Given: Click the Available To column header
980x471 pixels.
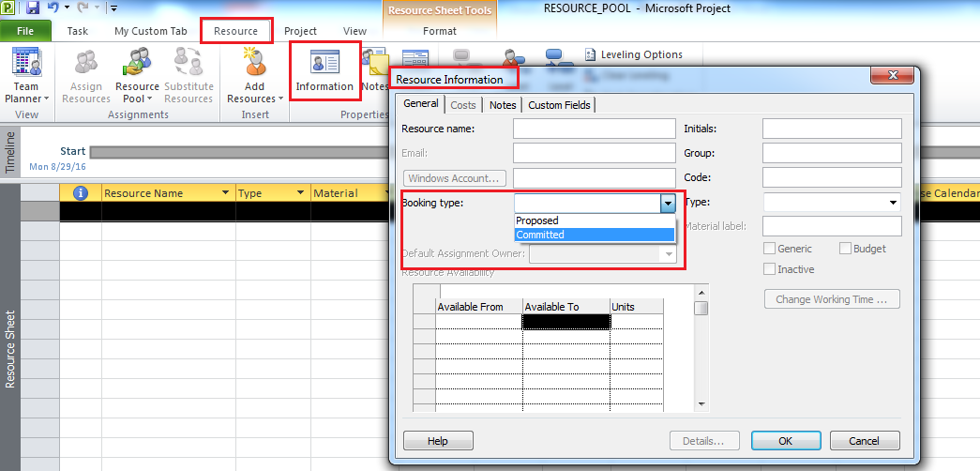Looking at the screenshot, I should pos(565,307).
